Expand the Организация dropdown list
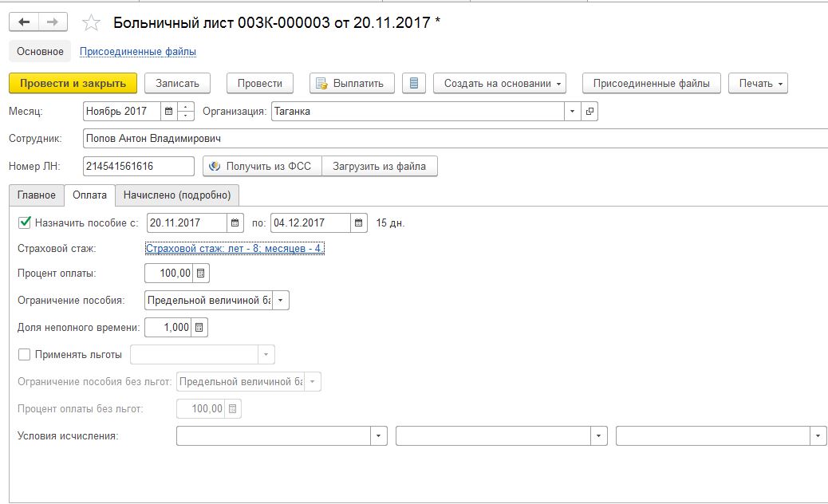828x504 pixels. point(572,112)
